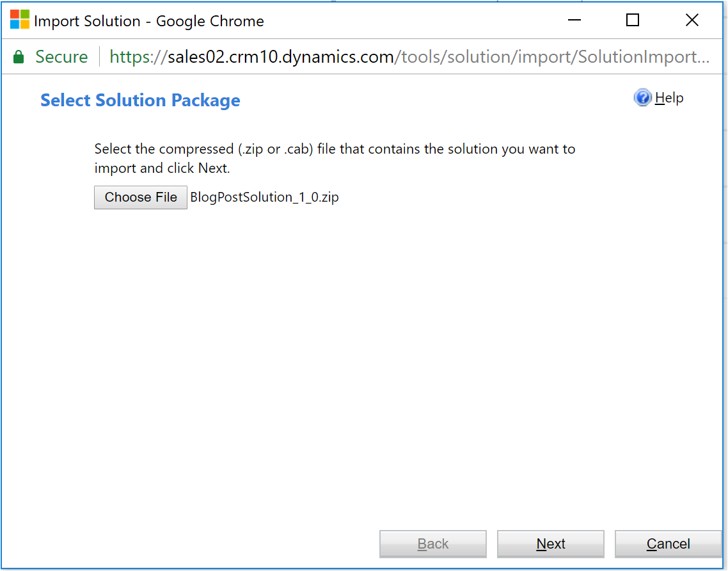Screen dimensions: 728x571
Task: Click the instruction text about compressed files
Action: click(335, 149)
